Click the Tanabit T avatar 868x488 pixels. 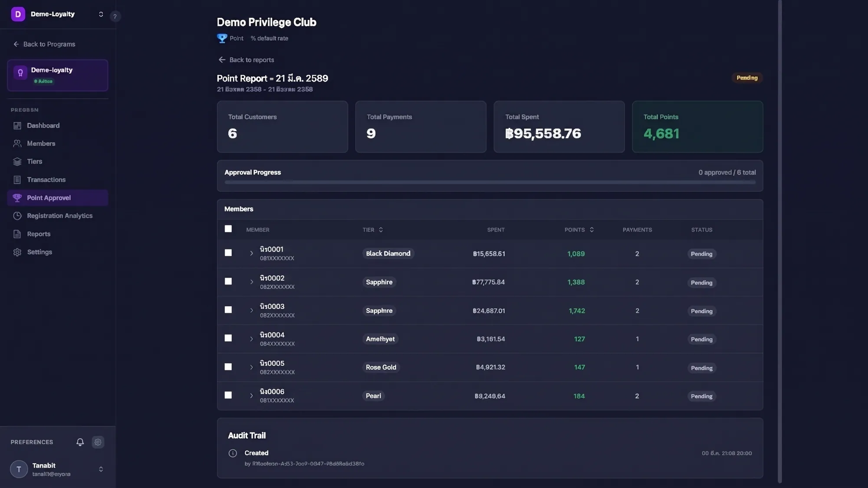tap(19, 469)
